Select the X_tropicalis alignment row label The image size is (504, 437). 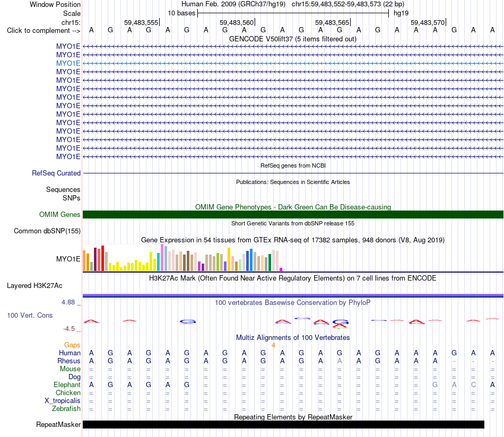63,400
